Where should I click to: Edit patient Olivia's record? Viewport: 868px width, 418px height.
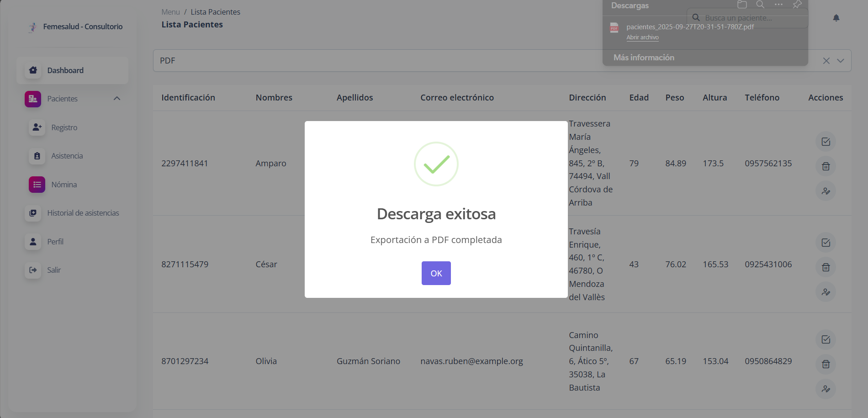point(826,389)
